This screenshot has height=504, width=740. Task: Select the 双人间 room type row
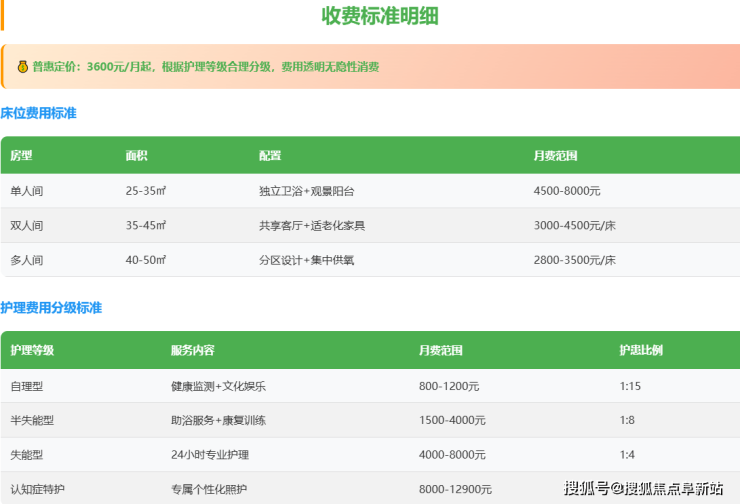pos(27,226)
